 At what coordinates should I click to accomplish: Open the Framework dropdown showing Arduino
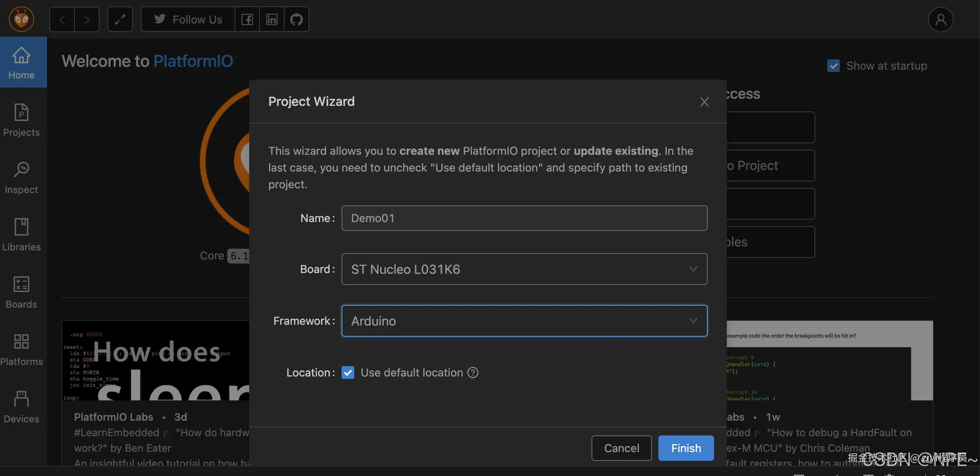pos(524,321)
